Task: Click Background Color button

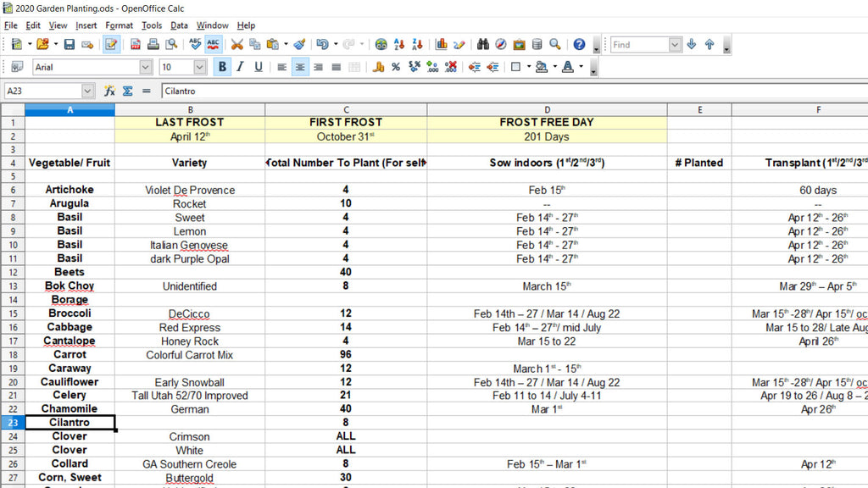Action: pos(542,67)
